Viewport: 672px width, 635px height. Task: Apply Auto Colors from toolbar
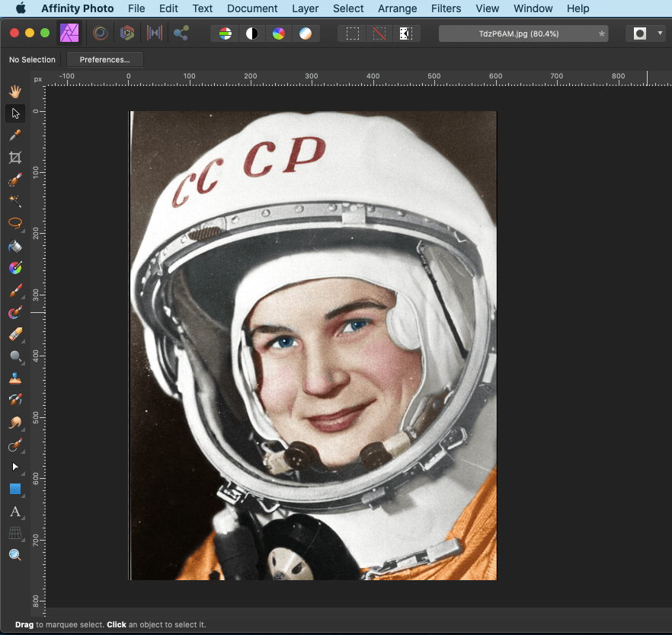[278, 34]
